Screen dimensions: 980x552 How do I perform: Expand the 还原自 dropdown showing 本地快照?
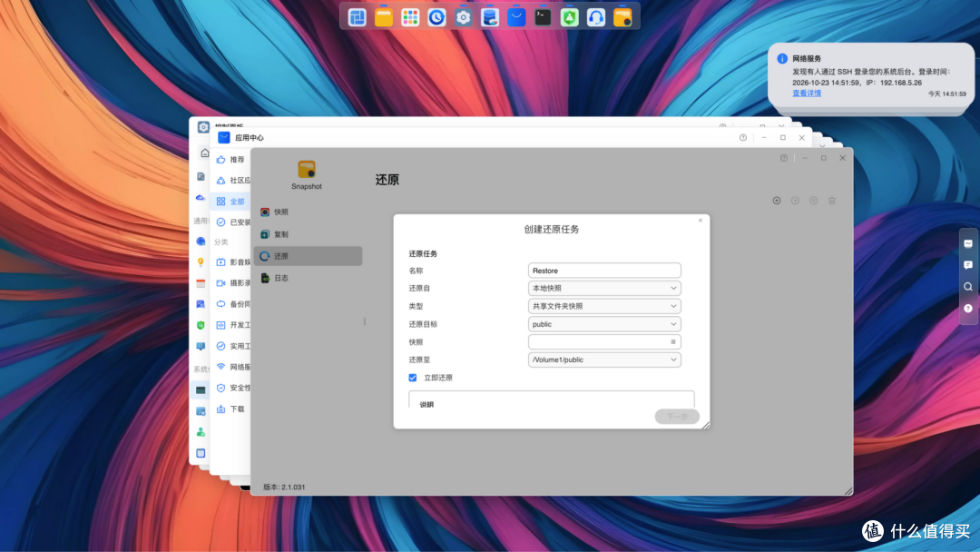click(x=604, y=288)
